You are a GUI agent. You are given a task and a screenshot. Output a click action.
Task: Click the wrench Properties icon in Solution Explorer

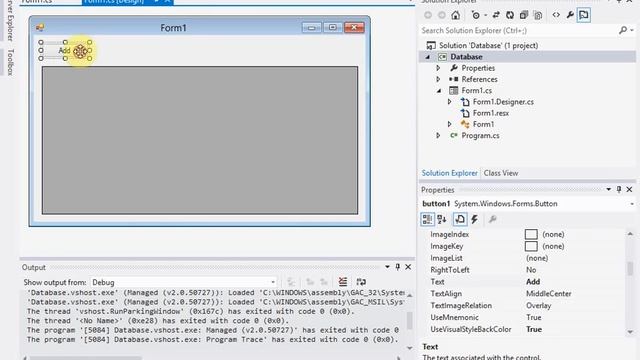pos(570,15)
